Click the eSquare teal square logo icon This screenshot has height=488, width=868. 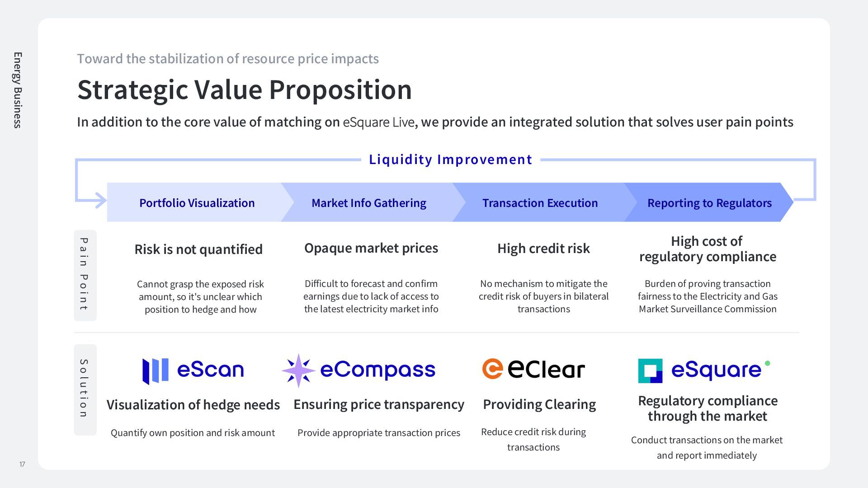pyautogui.click(x=650, y=371)
